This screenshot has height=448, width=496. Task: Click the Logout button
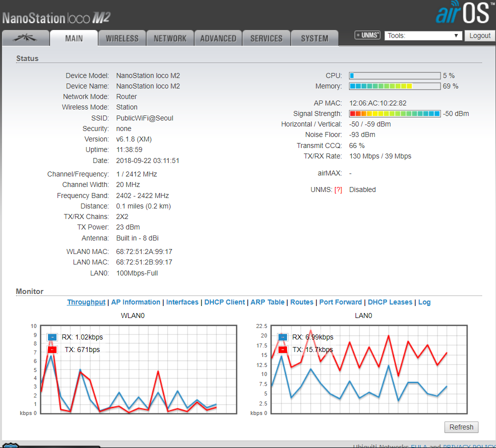pos(480,35)
